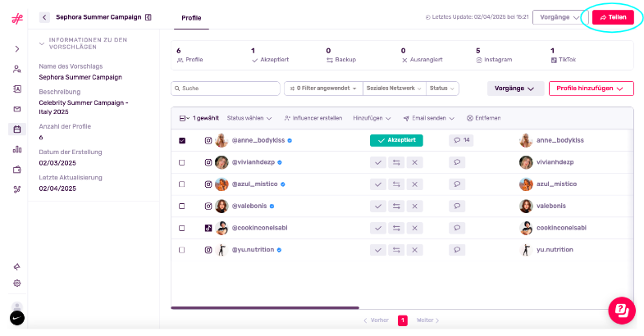
Task: Select page 1 in pagination
Action: [403, 320]
